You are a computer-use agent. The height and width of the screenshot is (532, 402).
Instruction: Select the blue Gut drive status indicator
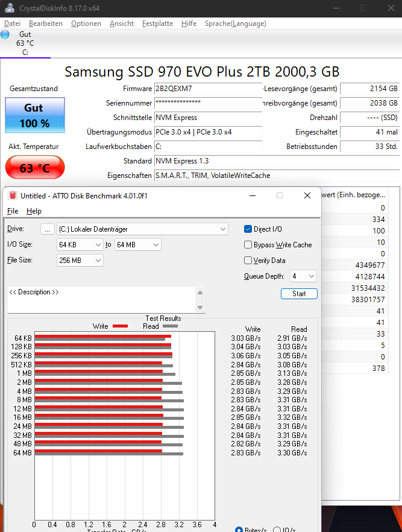pos(5,34)
